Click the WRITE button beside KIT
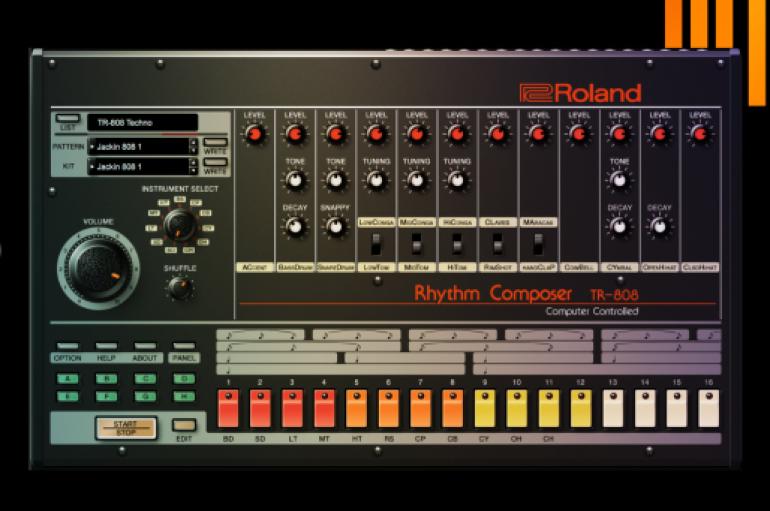Viewport: 770px width, 511px height. click(216, 162)
